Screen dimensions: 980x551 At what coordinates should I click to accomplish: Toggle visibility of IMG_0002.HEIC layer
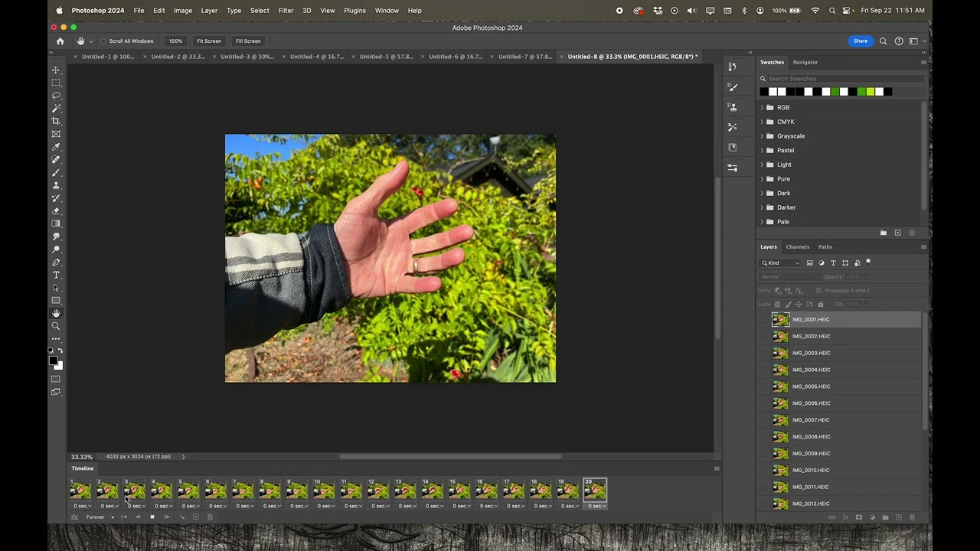(x=763, y=336)
